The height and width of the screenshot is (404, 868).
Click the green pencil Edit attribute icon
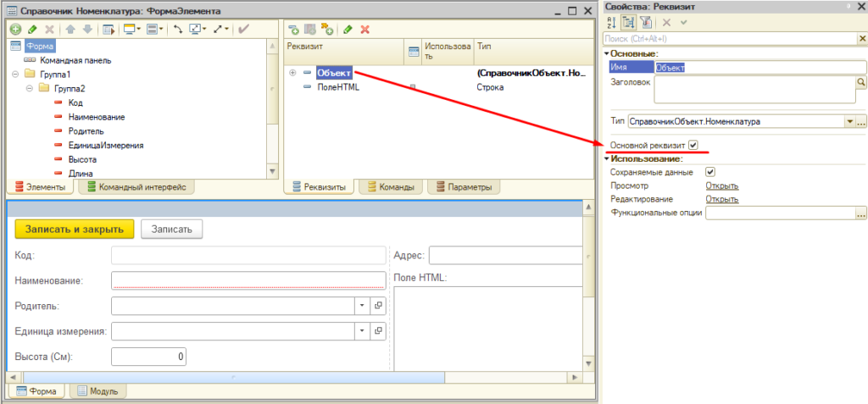[x=348, y=30]
